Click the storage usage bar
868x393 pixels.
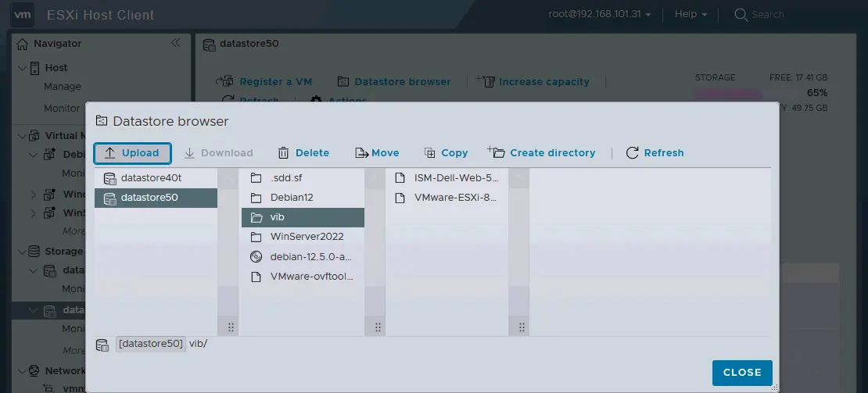745,94
